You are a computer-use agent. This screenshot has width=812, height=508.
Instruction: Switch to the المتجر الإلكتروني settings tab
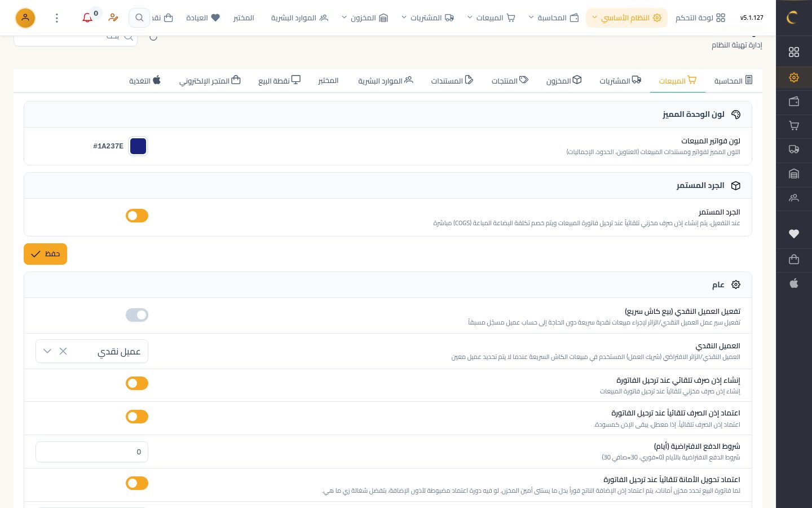point(210,81)
